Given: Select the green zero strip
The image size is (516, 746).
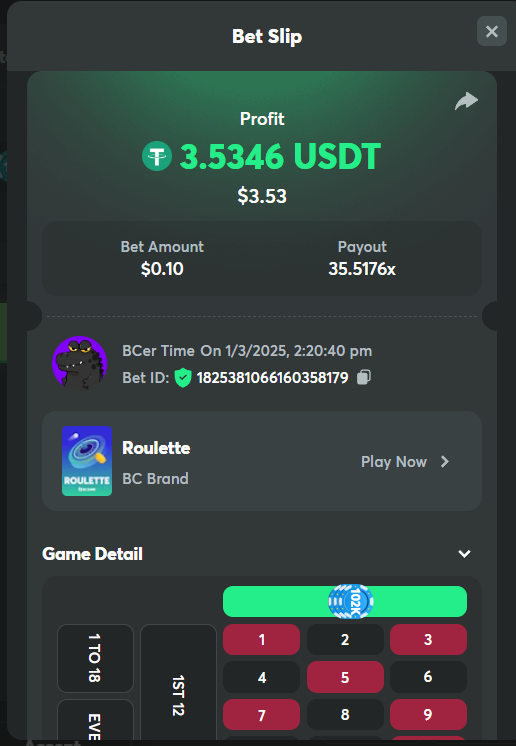Looking at the screenshot, I should click(345, 601).
